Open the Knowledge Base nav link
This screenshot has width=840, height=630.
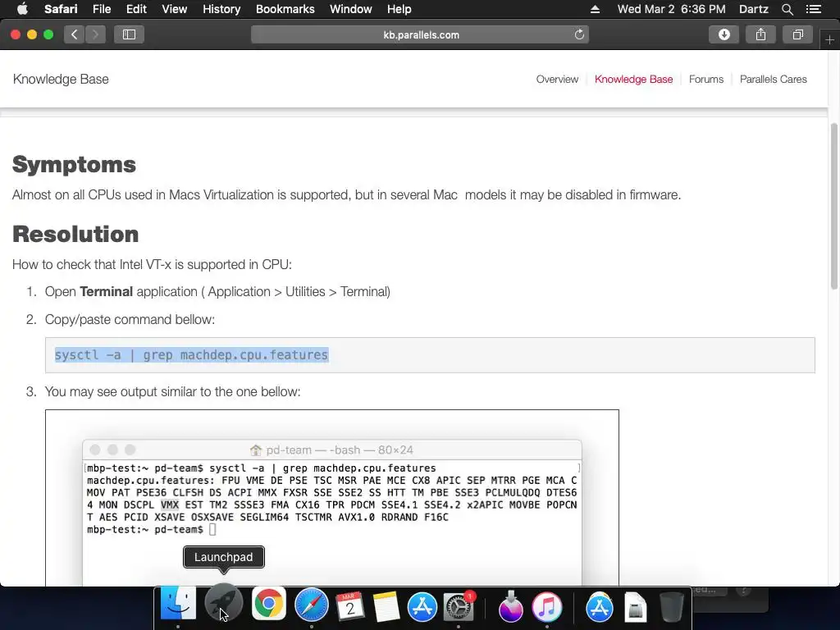click(634, 80)
